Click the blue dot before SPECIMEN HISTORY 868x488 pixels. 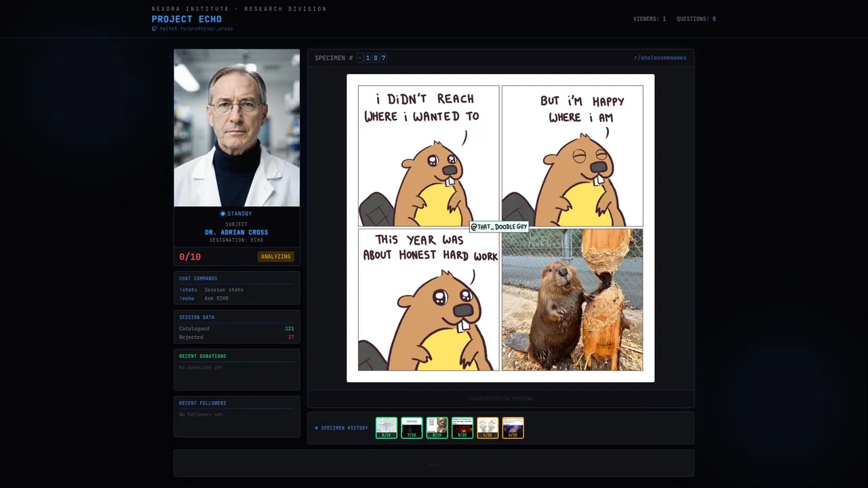click(316, 428)
